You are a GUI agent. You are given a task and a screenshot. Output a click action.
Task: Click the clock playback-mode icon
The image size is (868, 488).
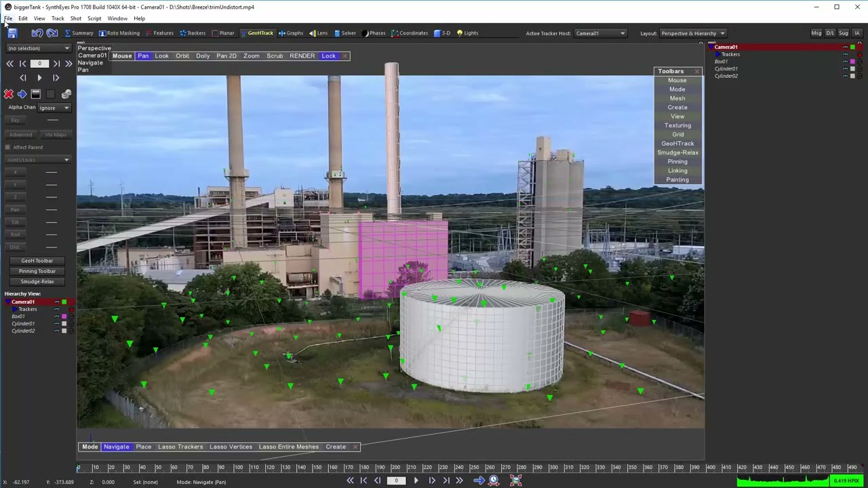pyautogui.click(x=494, y=481)
